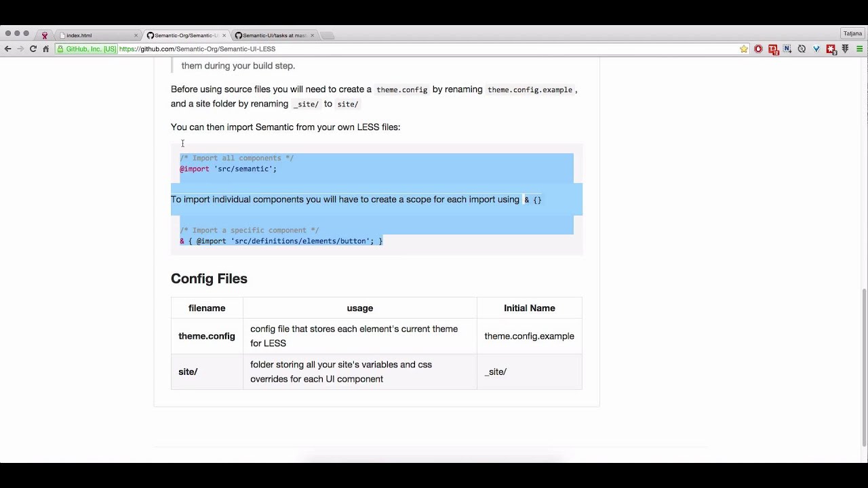The image size is (868, 488).
Task: Click the 'usage' column header
Action: click(360, 308)
